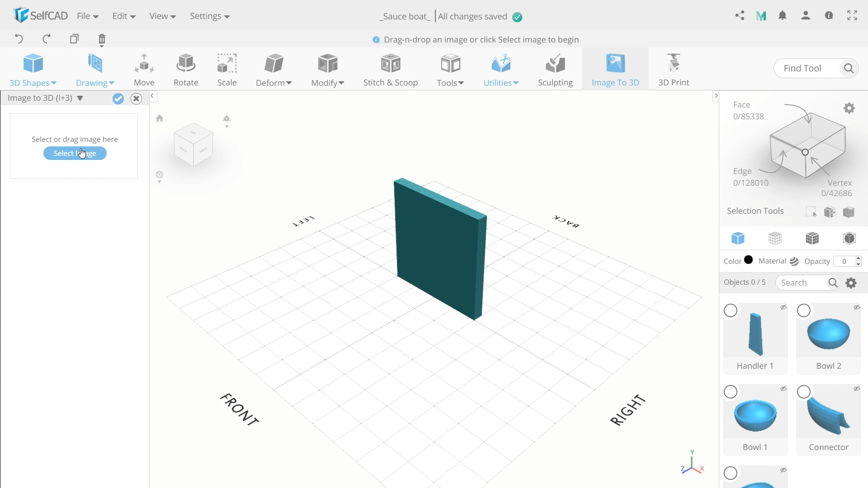Confirm Image to 3D with checkmark
868x488 pixels.
pyautogui.click(x=118, y=99)
